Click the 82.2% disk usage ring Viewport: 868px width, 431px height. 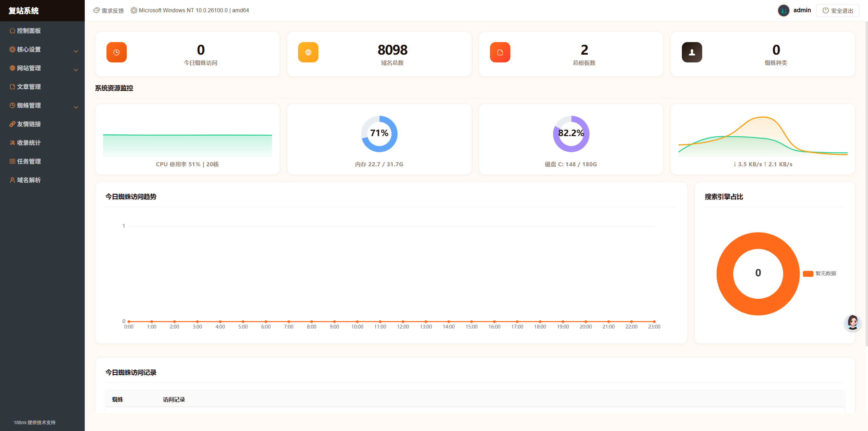pos(571,134)
